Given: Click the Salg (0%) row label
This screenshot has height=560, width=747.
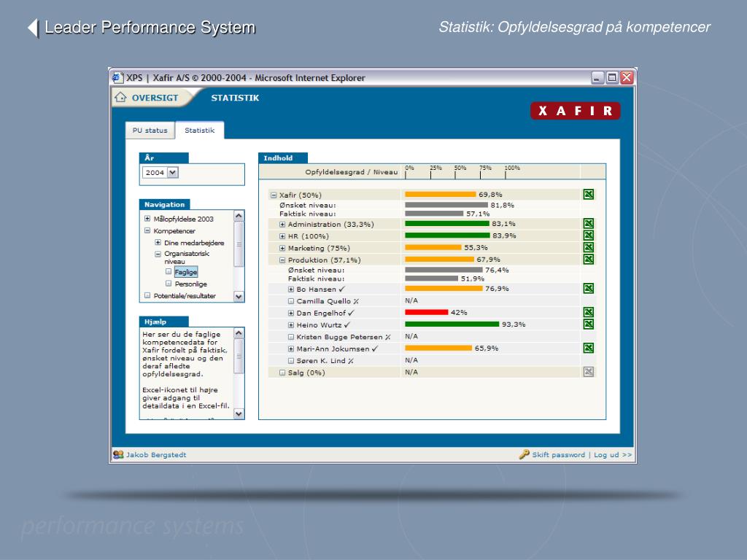Looking at the screenshot, I should 306,373.
